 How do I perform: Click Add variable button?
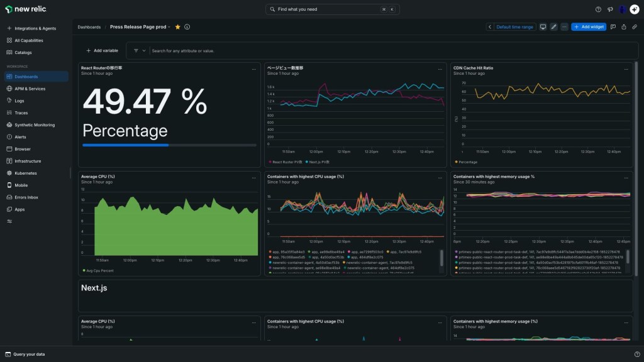point(102,50)
